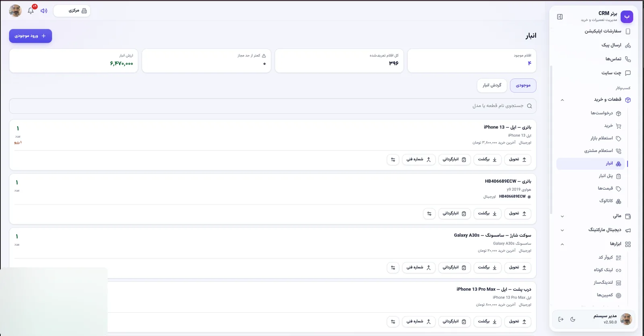Switch to گردش انبار tab

[492, 85]
